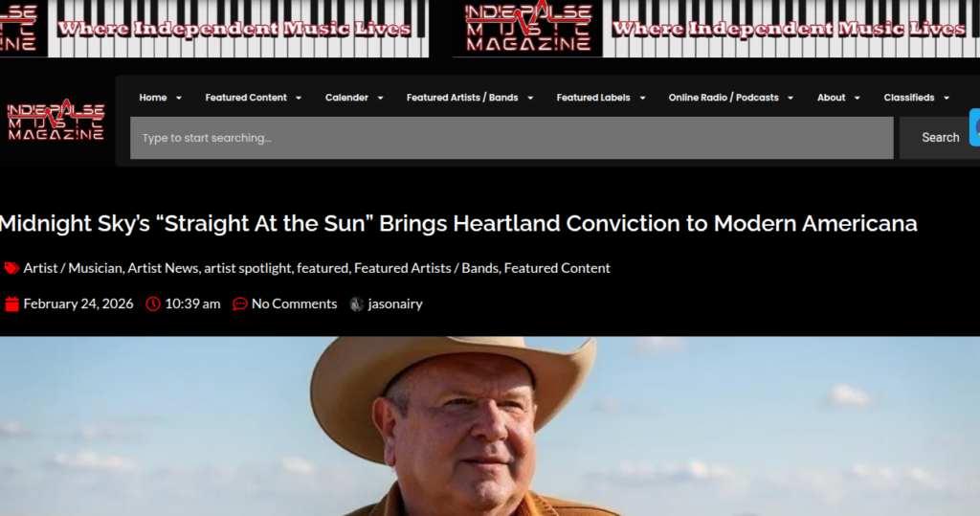
Task: Click the red clock icon by time
Action: coord(153,304)
